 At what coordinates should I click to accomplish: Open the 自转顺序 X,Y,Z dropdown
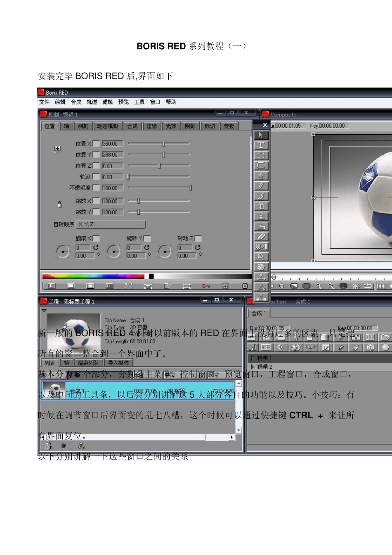tap(111, 224)
